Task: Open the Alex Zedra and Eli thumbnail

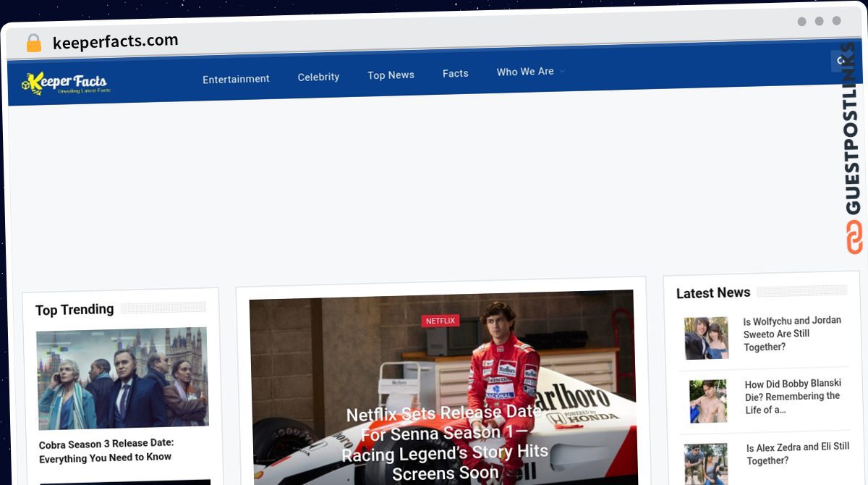Action: click(706, 464)
